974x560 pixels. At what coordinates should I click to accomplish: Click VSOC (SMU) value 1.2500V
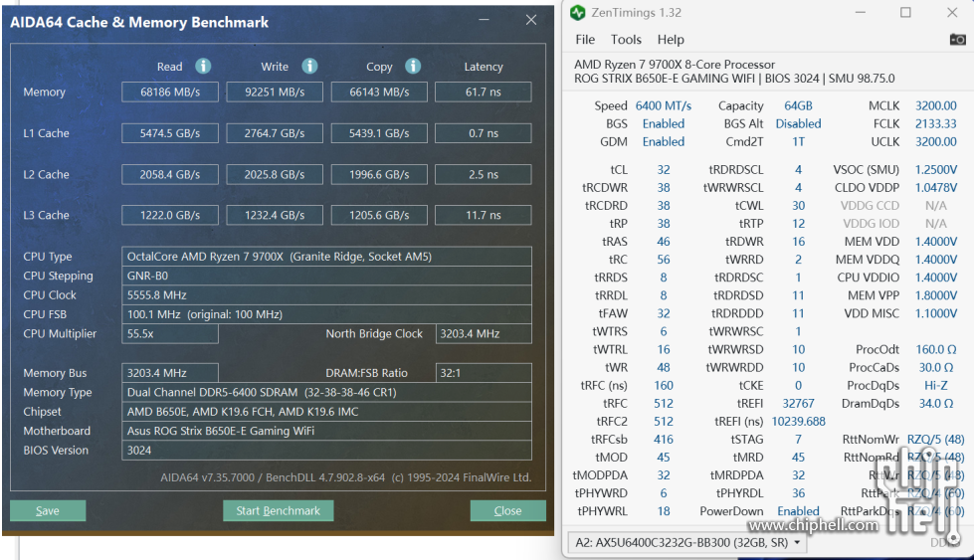pyautogui.click(x=935, y=169)
